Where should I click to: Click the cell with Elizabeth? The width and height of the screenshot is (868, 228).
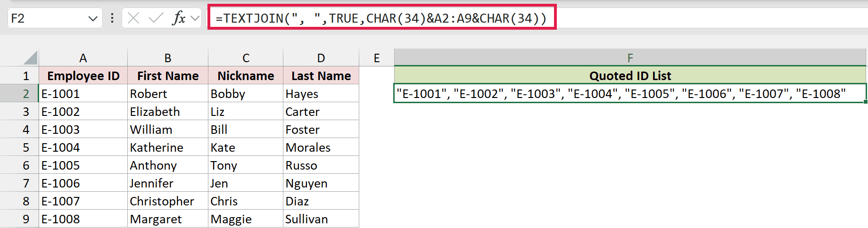point(168,112)
